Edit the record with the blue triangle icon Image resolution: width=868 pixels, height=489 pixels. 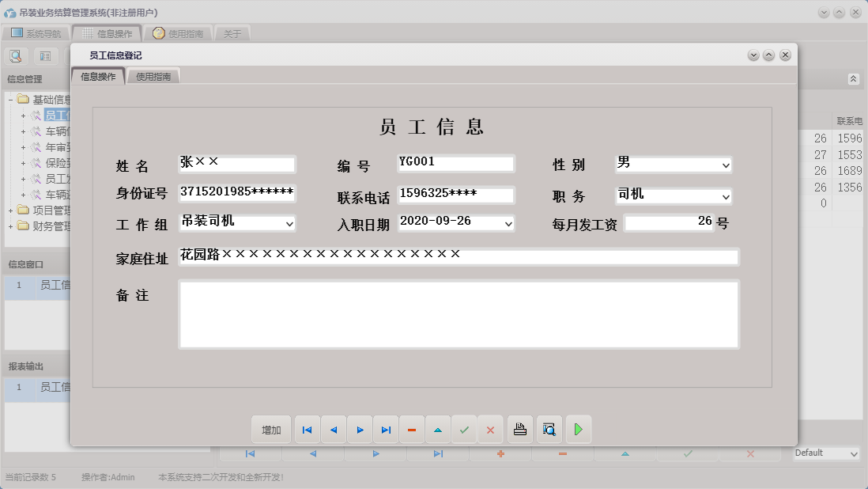[x=438, y=429]
